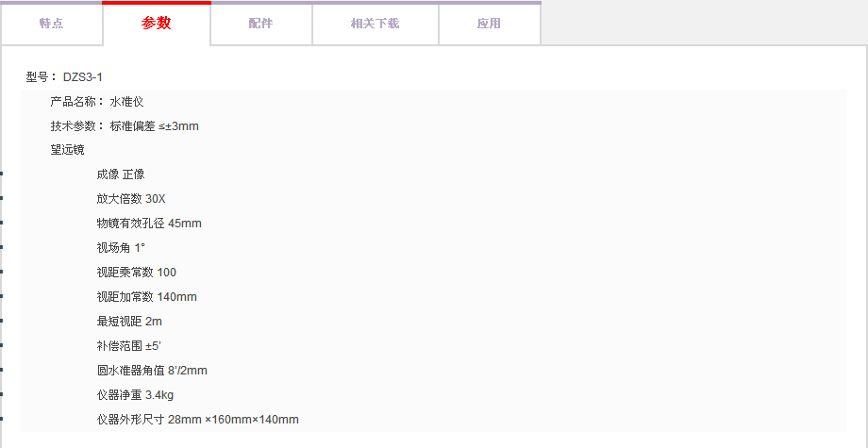Switch to the 配件 tab
The image size is (868, 448).
point(261,24)
